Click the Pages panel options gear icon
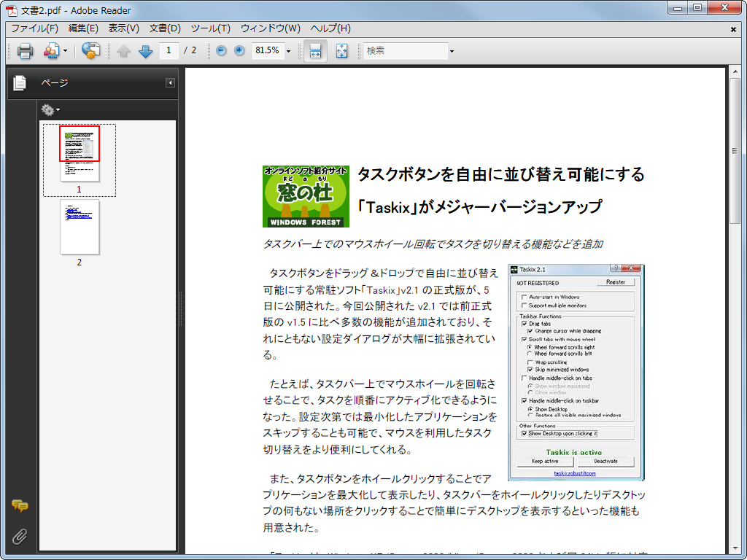 pyautogui.click(x=49, y=109)
